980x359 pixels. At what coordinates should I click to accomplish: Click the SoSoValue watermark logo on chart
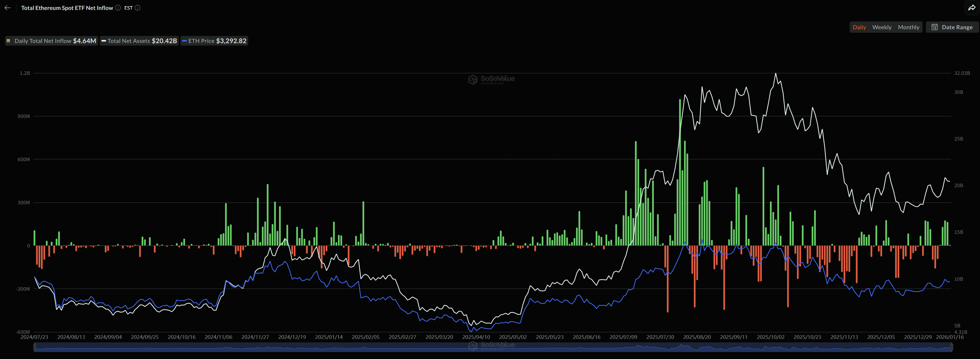click(x=473, y=79)
